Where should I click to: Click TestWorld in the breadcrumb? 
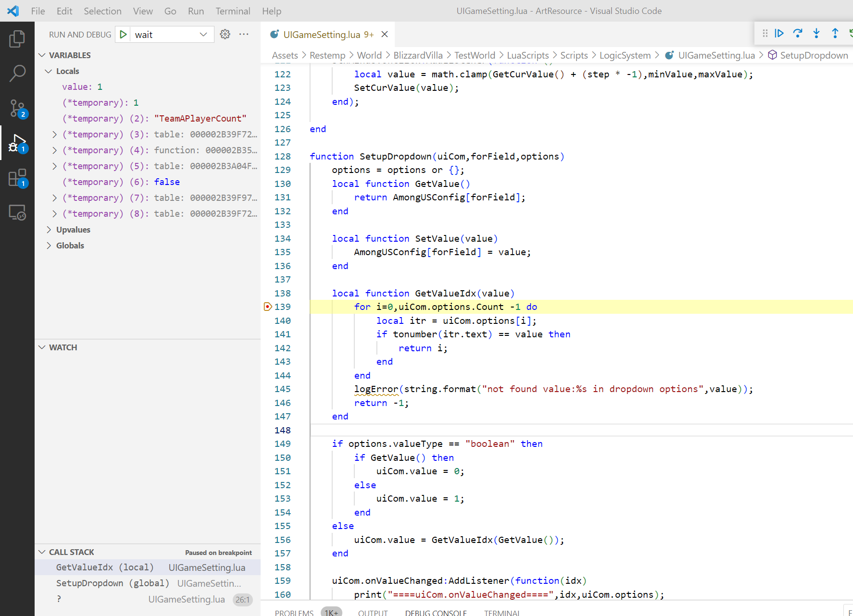tap(475, 55)
